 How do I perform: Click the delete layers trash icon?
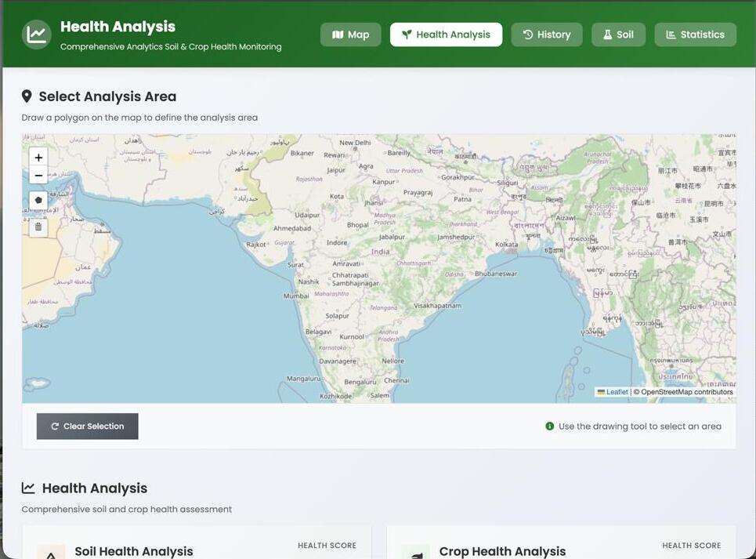[38, 227]
